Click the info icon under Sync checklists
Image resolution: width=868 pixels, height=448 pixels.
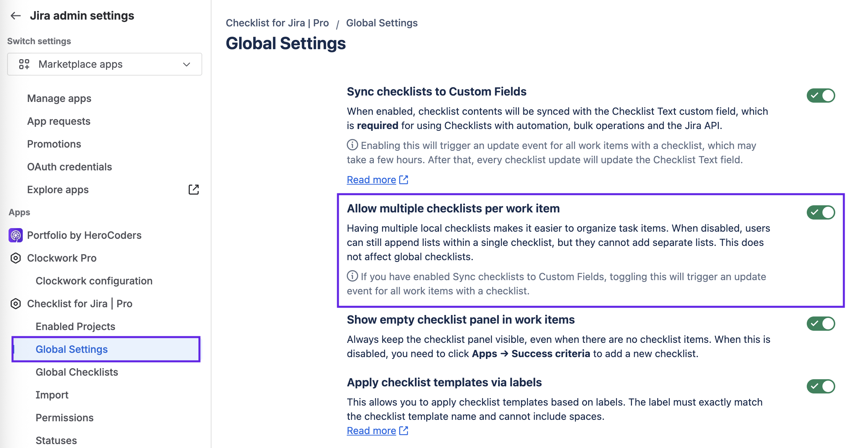click(352, 145)
